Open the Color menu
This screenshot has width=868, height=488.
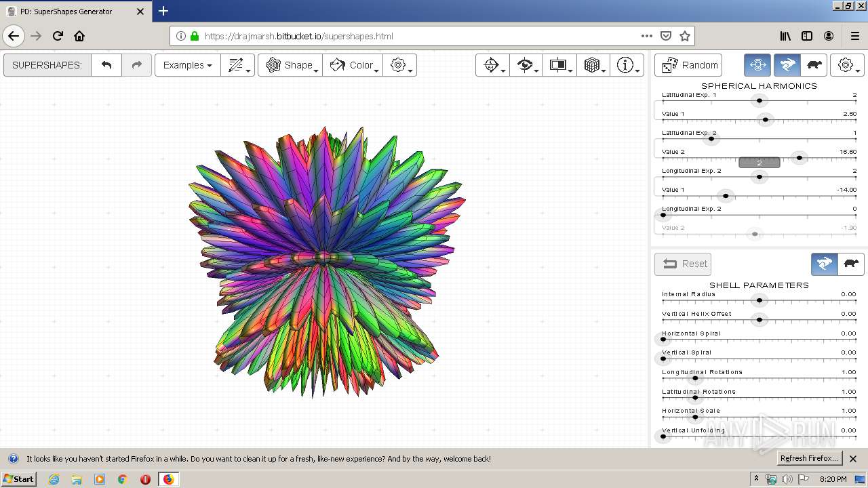[353, 65]
